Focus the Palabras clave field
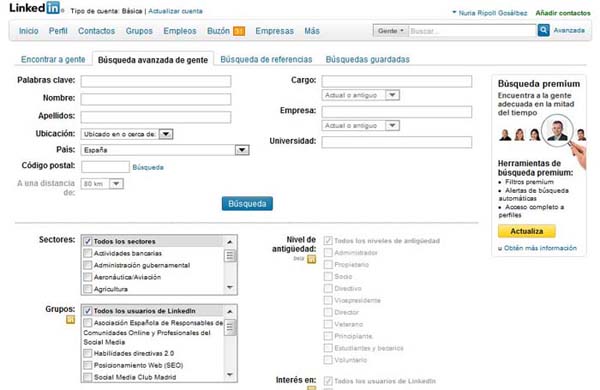Viewport: 600px width, 390px height. tap(156, 81)
